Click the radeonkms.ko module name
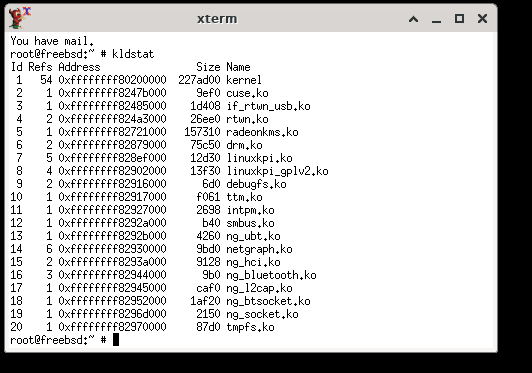This screenshot has width=532, height=373. click(262, 132)
